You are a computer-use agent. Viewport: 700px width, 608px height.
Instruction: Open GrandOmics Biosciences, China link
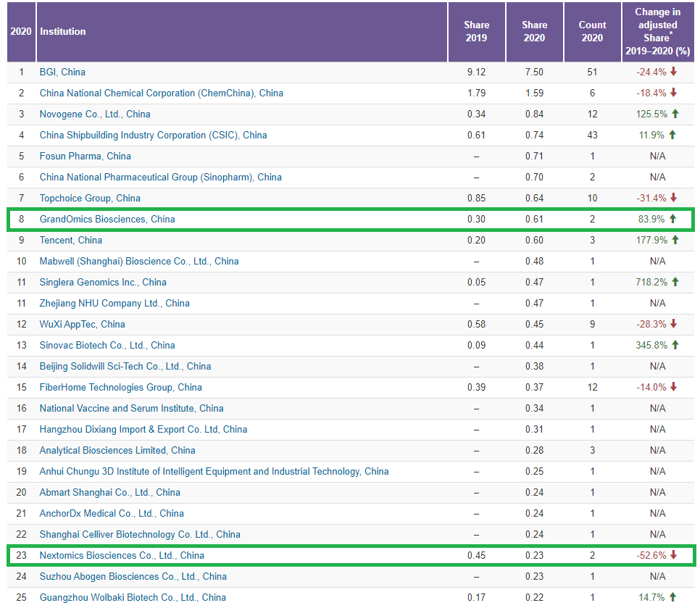107,219
